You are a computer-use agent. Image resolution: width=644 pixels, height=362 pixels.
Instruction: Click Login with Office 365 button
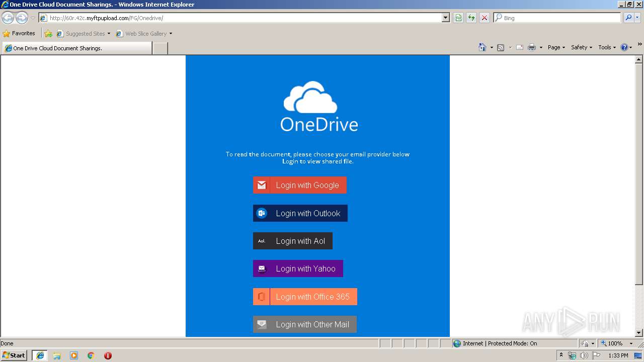coord(305,297)
